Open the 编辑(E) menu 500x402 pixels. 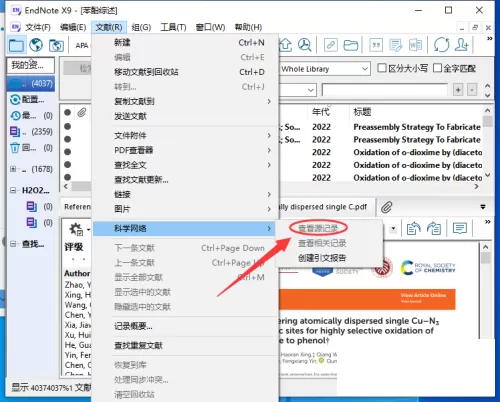pyautogui.click(x=73, y=27)
